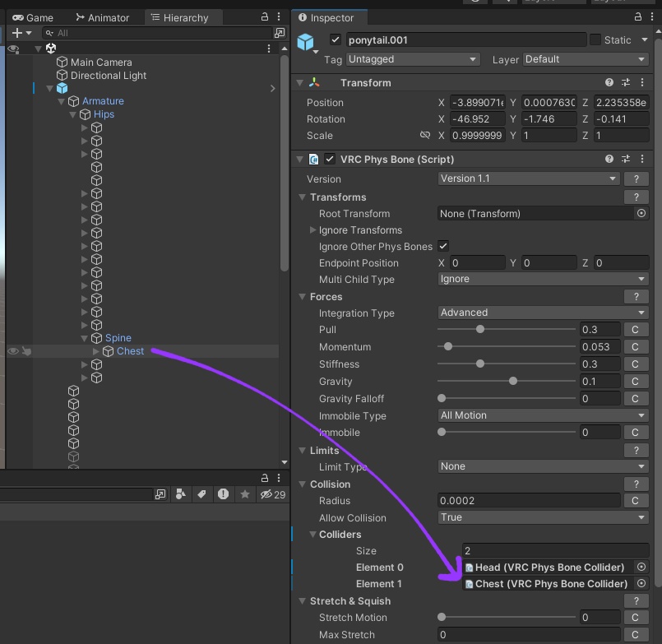662x644 pixels.
Task: Click the Hierarchy search-by-type icon
Action: coord(280,33)
